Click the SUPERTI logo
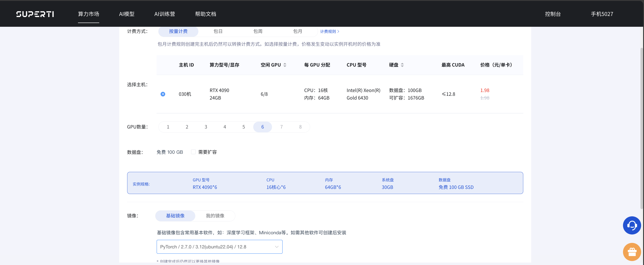The height and width of the screenshot is (265, 644). click(x=35, y=14)
